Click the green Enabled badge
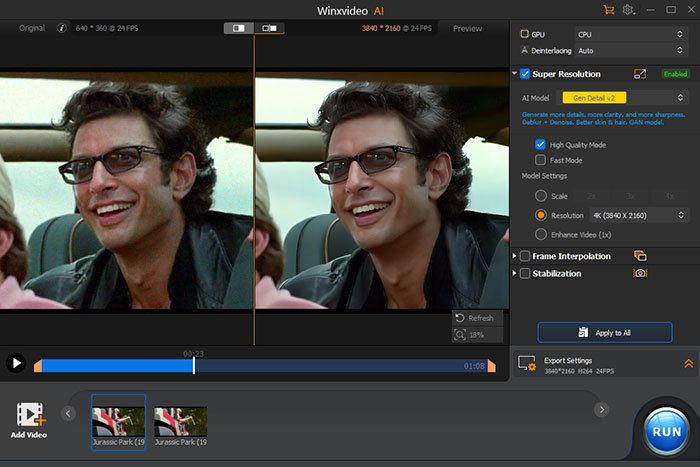Screen dimensions: 700x467 (675, 74)
